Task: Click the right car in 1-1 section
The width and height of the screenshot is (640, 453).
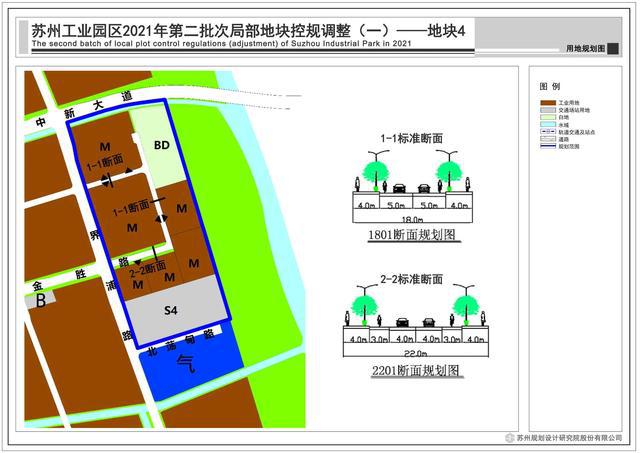Action: (424, 188)
